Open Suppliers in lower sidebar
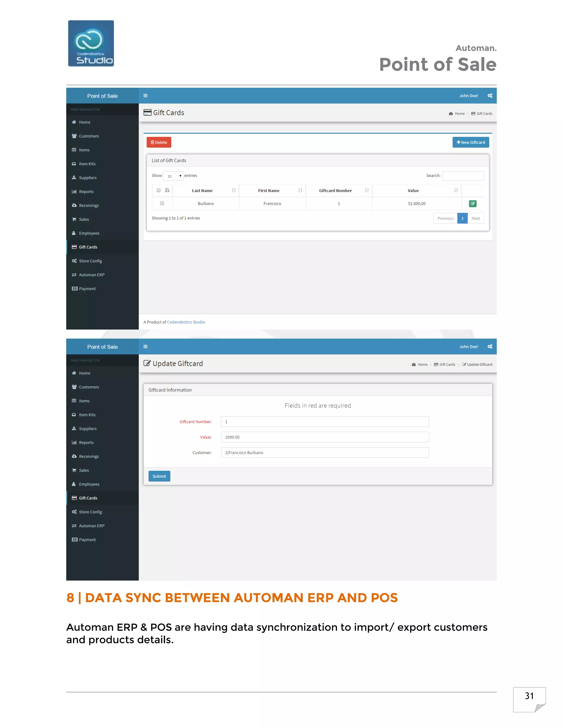 pyautogui.click(x=102, y=429)
